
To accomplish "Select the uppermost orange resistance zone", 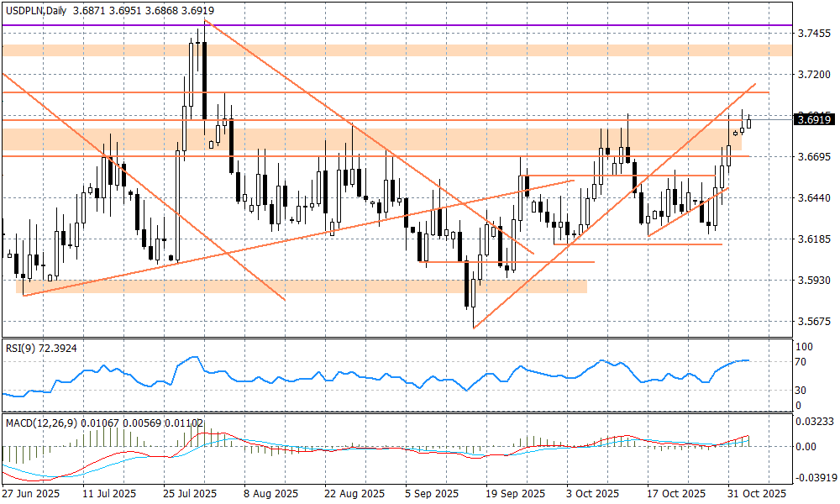I will coord(395,50).
